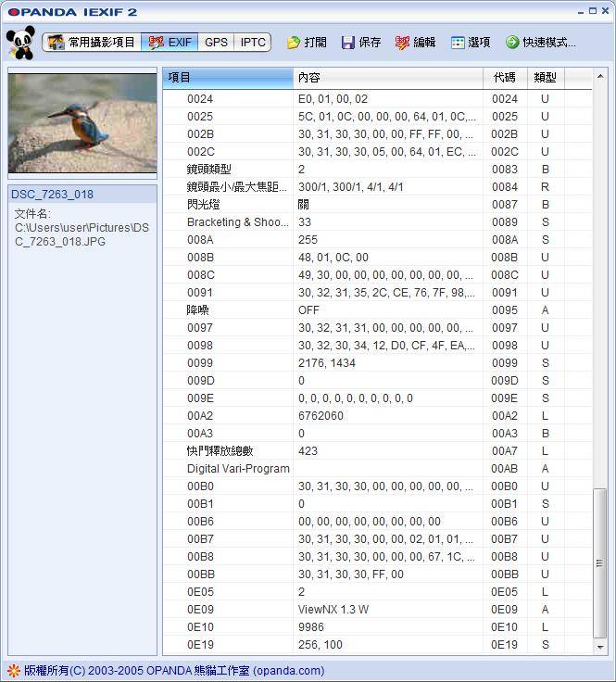The width and height of the screenshot is (616, 682).
Task: Click the scrollbar up arrow
Action: [x=600, y=77]
